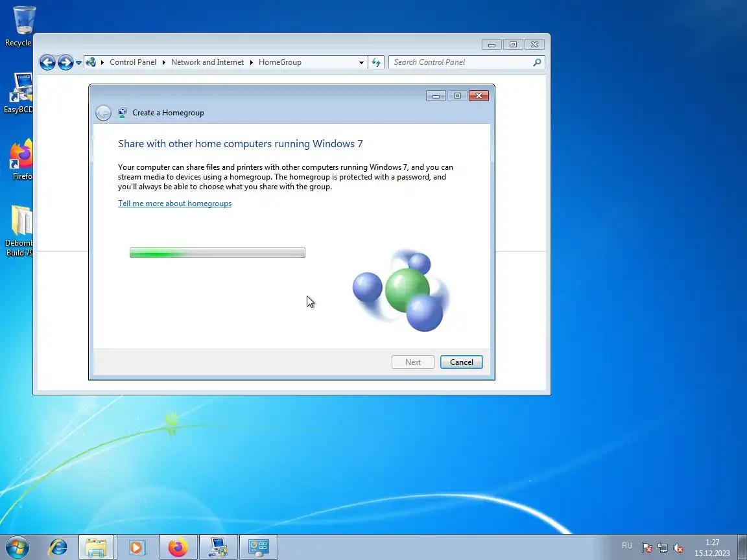Click the RU language indicator
Viewport: 747px width, 560px height.
click(x=627, y=546)
